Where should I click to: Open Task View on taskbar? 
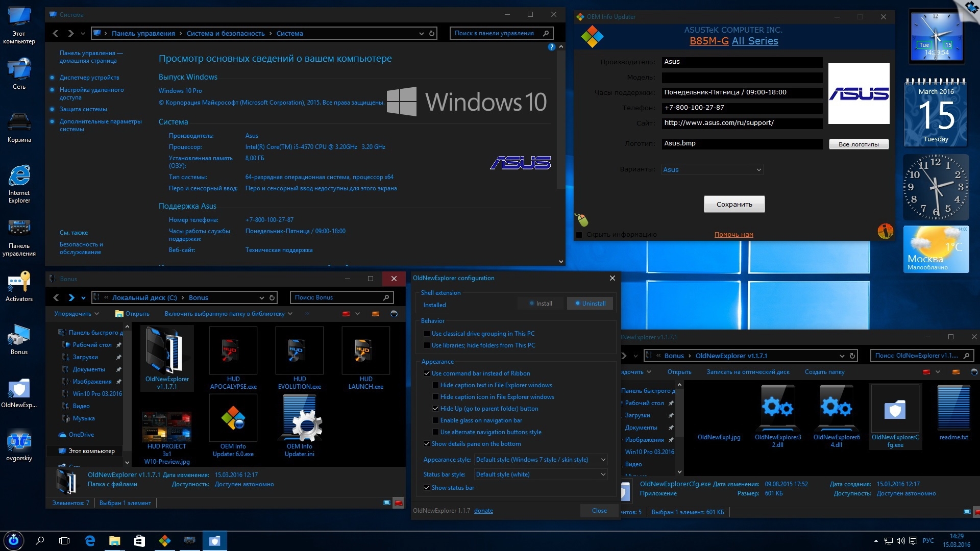click(x=64, y=540)
